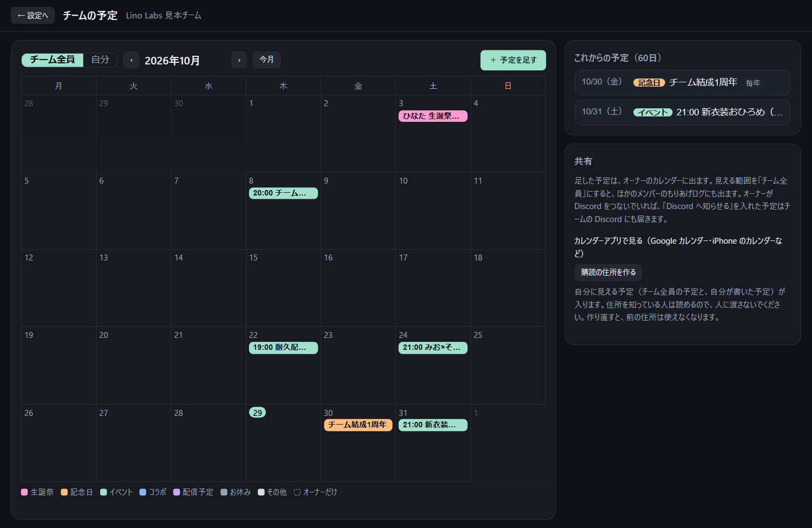The height and width of the screenshot is (528, 812).
Task: Open the ひなた 生誕祭 event on October 3
Action: [x=433, y=116]
